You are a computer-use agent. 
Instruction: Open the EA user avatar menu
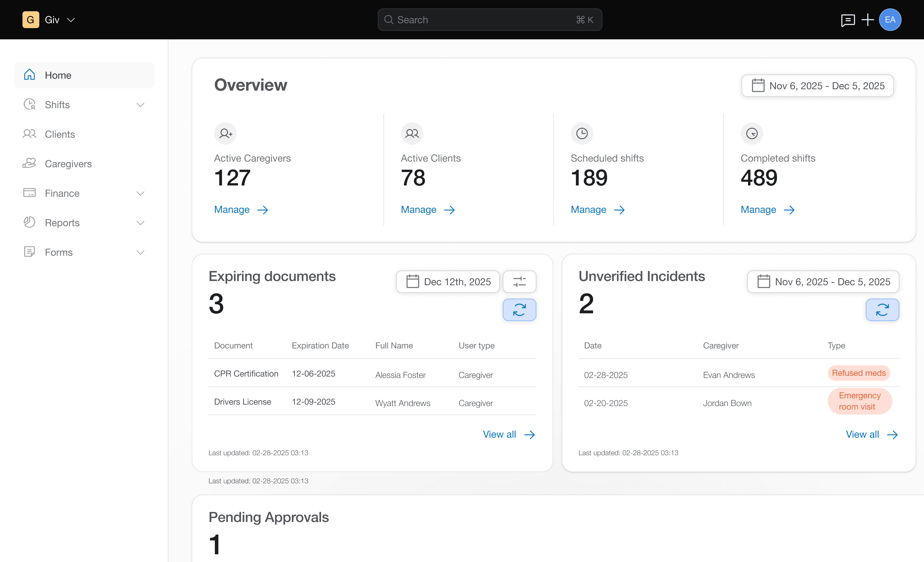[890, 20]
